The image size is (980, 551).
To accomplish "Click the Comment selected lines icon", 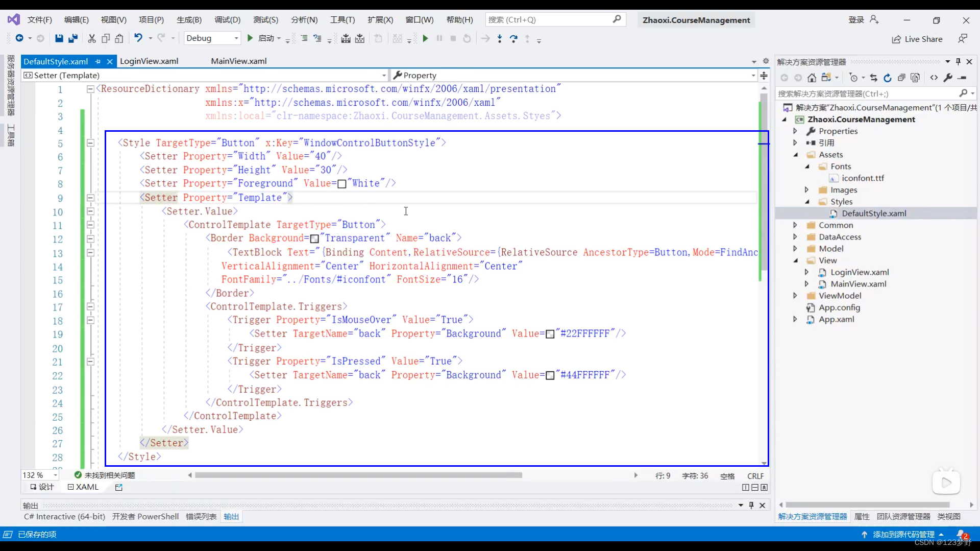I will (x=304, y=38).
